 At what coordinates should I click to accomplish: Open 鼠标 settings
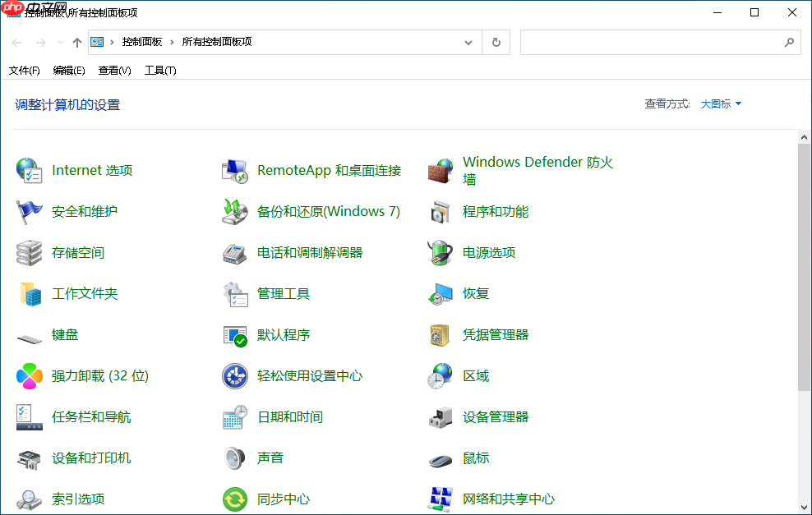tap(477, 458)
